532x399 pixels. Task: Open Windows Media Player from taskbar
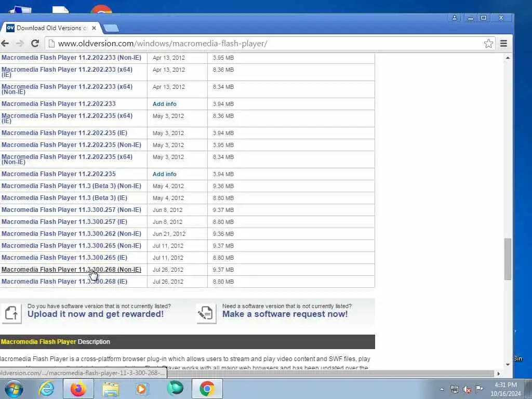point(142,389)
